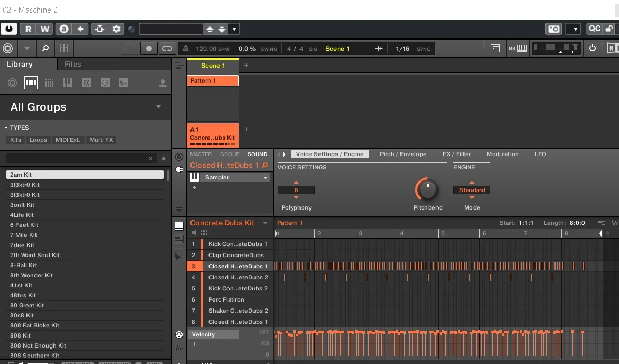Toggle the metronome next to the BPM
The image size is (619, 364).
coord(185,48)
